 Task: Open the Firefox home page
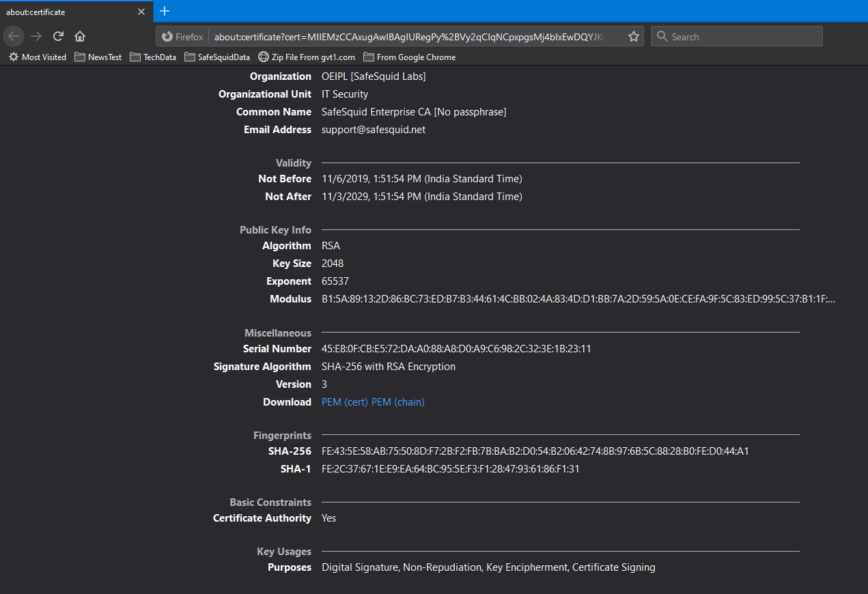coord(80,36)
